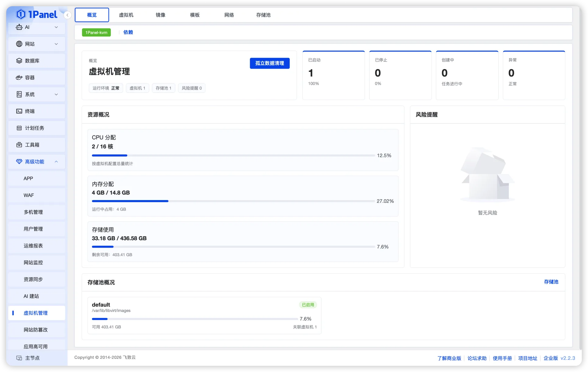This screenshot has width=588, height=372.
Task: Click the 存储使用 progress bar
Action: coord(233,247)
